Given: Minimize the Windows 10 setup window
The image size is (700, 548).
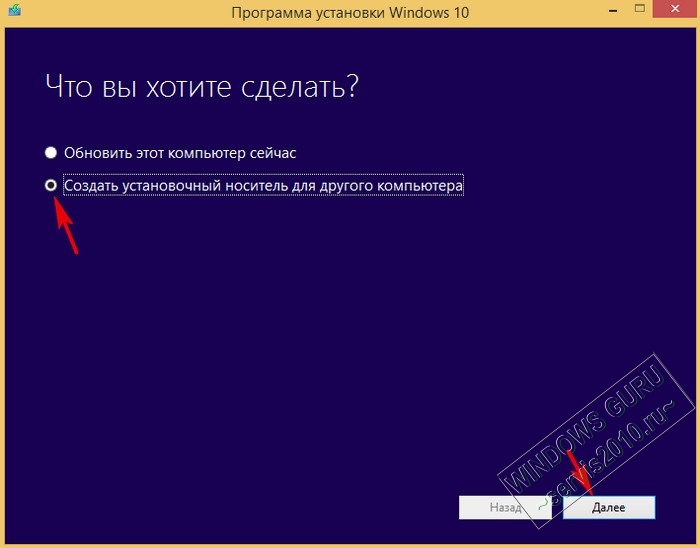Looking at the screenshot, I should pyautogui.click(x=613, y=9).
